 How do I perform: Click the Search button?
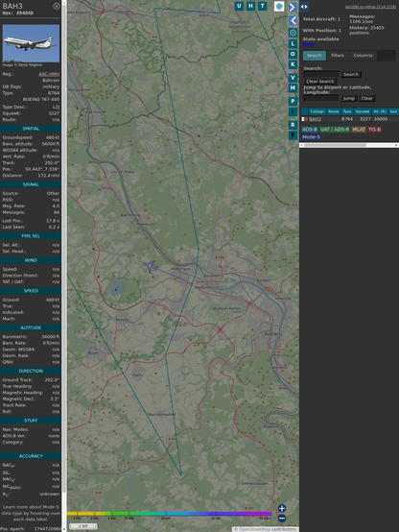click(351, 74)
